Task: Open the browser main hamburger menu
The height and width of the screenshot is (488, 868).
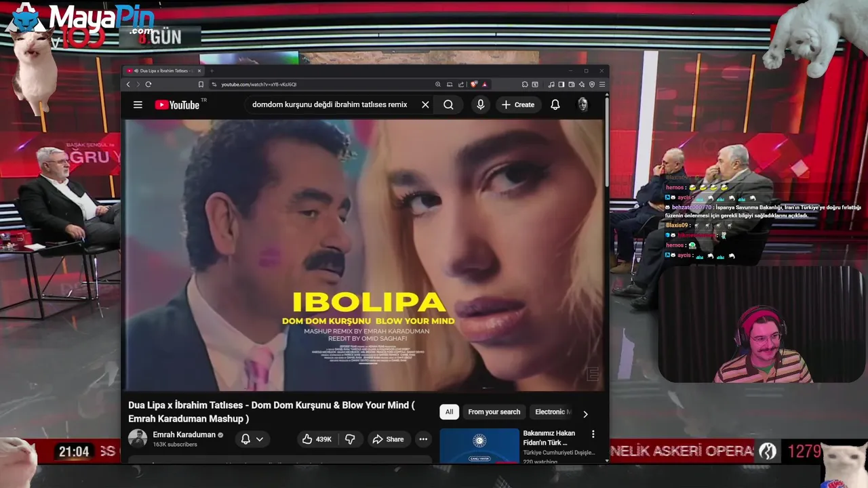Action: click(x=602, y=84)
